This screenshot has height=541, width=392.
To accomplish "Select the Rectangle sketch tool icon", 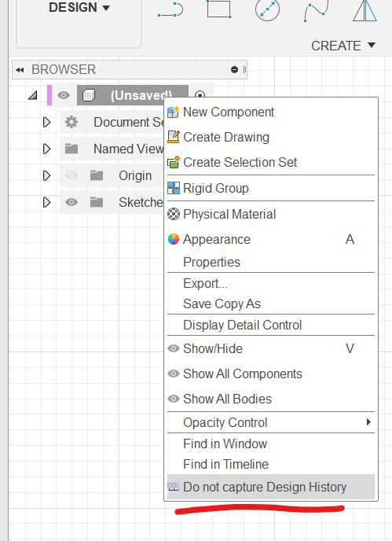I will click(218, 9).
